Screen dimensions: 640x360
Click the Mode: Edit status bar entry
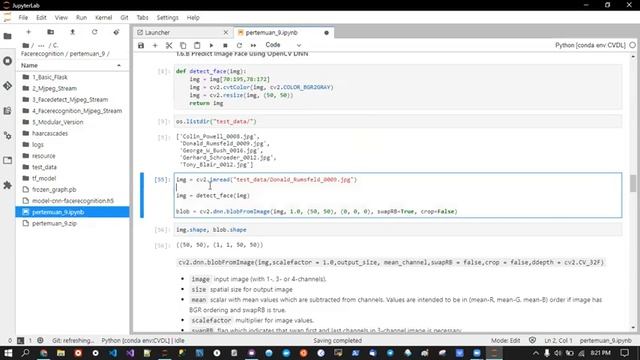(x=505, y=340)
